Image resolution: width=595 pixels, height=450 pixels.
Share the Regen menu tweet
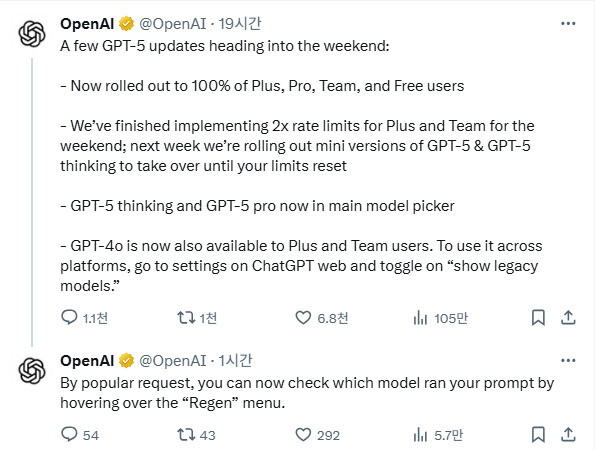point(568,434)
